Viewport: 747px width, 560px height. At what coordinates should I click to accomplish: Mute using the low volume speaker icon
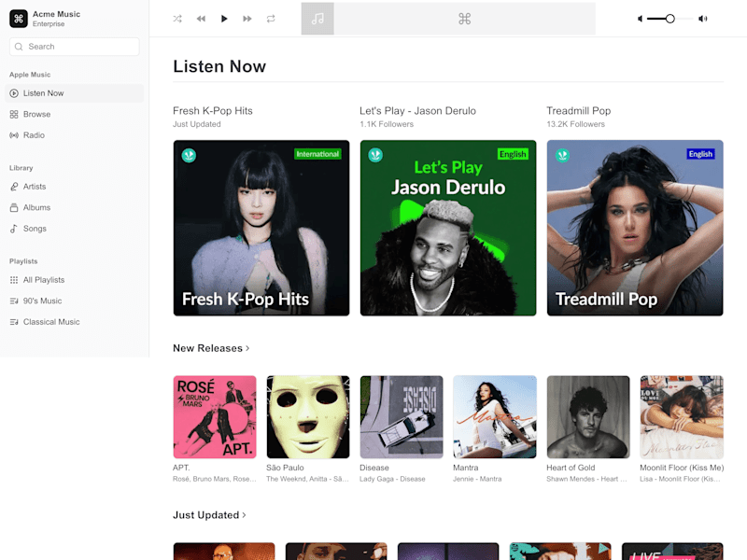coord(640,19)
